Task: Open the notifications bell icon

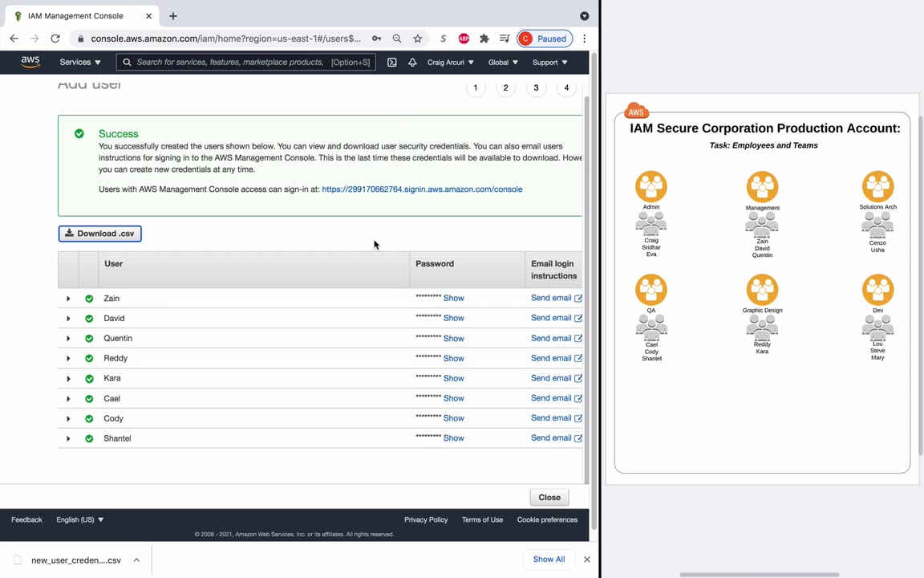Action: click(x=412, y=63)
